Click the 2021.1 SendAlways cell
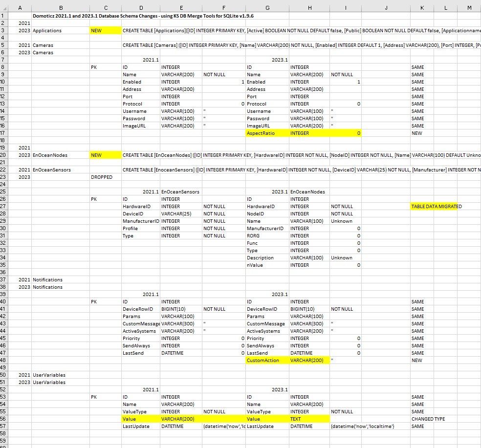The image size is (481, 448). 141,345
